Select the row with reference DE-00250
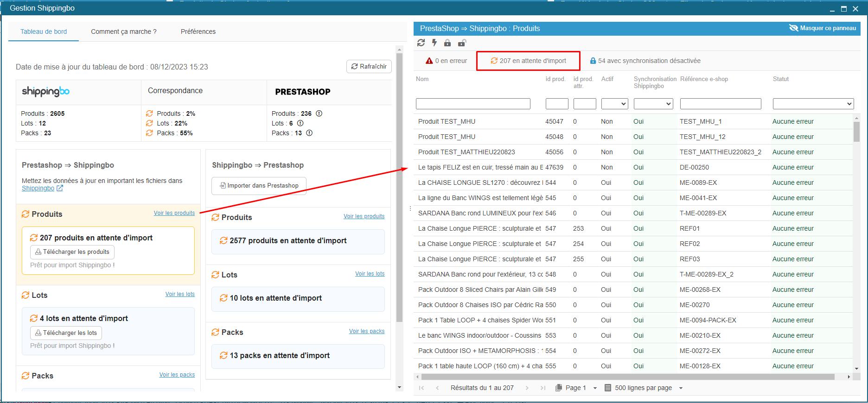Image resolution: width=868 pixels, height=403 pixels. (x=633, y=167)
